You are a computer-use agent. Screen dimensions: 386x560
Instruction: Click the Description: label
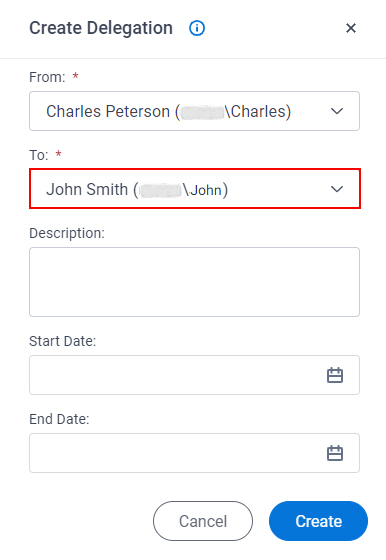(67, 233)
